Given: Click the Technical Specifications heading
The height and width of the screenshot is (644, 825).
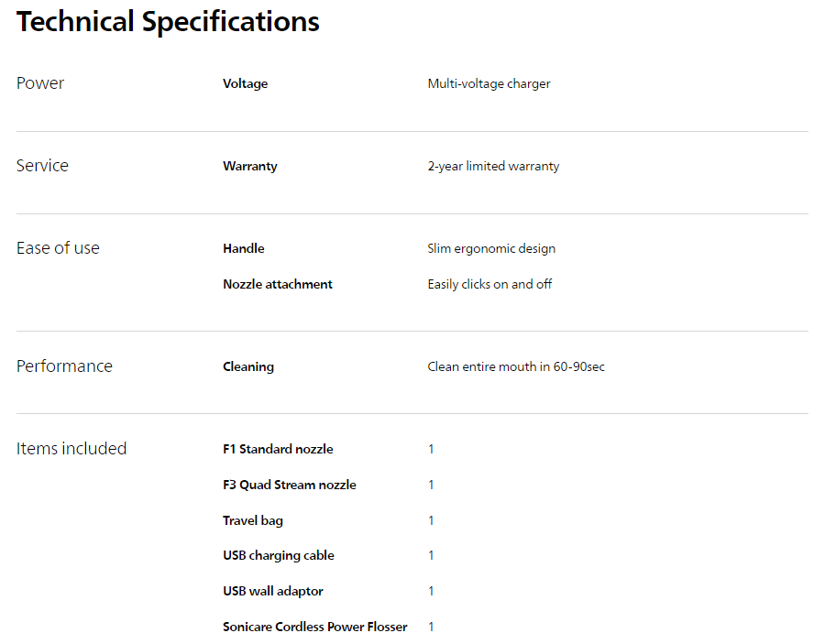Looking at the screenshot, I should [168, 22].
